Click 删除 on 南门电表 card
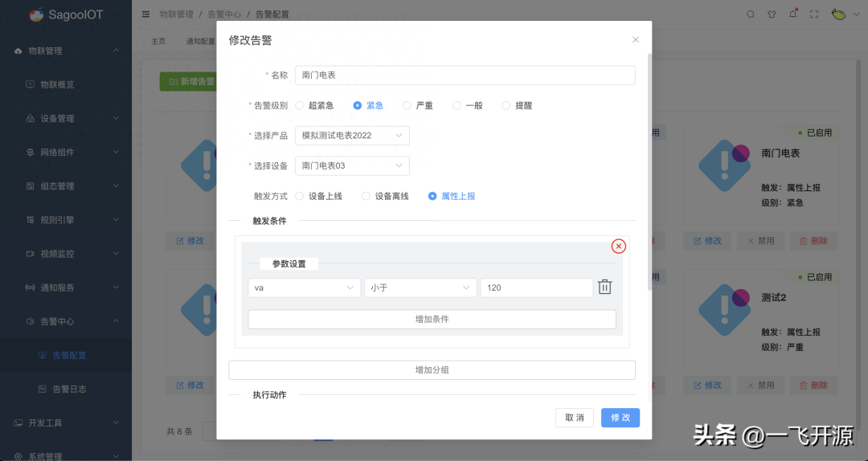868x461 pixels. click(814, 241)
